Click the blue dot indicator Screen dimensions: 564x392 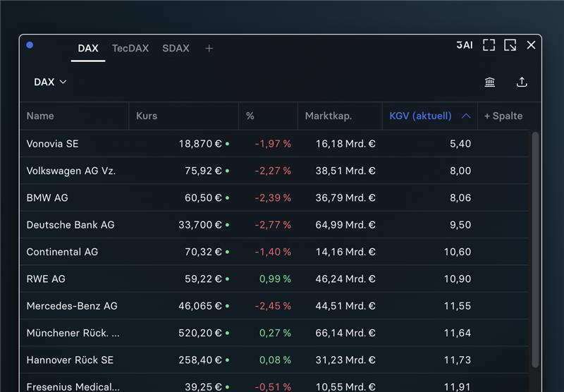[x=30, y=45]
